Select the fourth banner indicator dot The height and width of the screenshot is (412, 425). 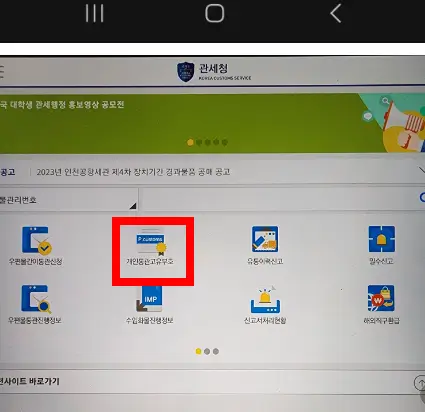(216, 143)
